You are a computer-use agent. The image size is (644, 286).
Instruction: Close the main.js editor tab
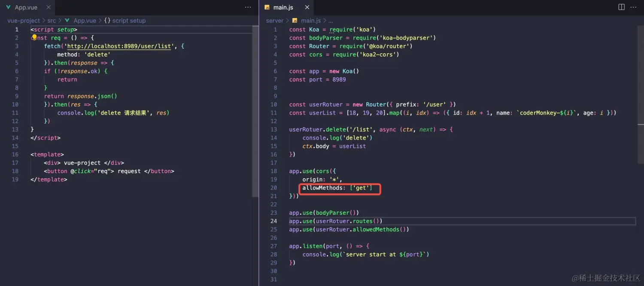point(307,7)
